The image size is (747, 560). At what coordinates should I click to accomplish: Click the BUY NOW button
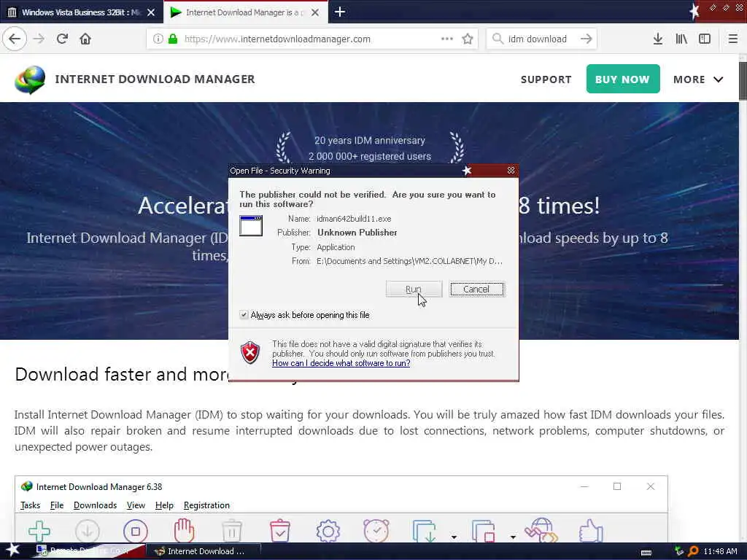[623, 79]
